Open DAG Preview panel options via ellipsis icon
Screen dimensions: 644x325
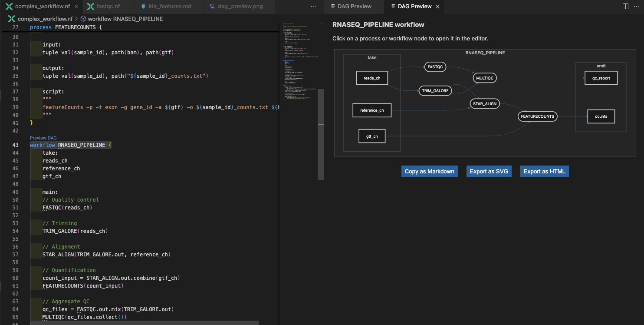tap(636, 7)
